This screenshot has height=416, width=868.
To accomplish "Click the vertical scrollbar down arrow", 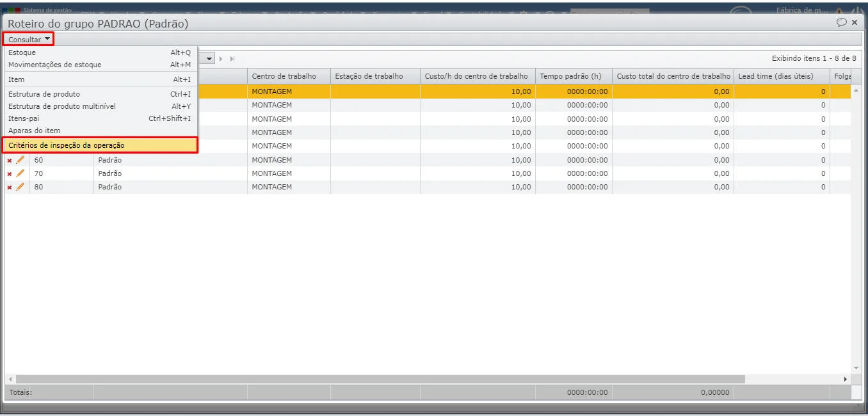I will pyautogui.click(x=856, y=368).
